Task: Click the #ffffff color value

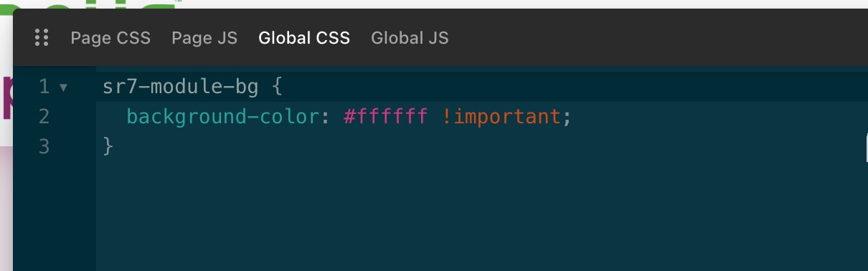Action: (x=386, y=116)
